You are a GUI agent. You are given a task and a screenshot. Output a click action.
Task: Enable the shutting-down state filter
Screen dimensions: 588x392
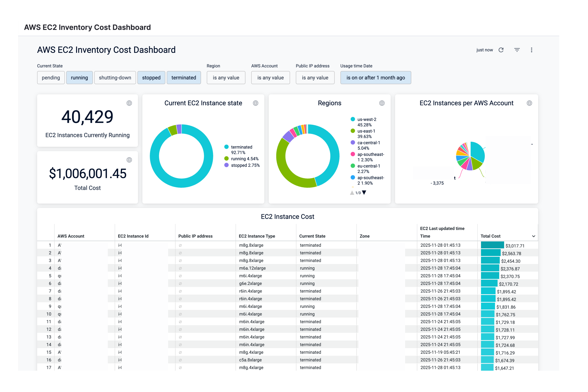click(115, 78)
